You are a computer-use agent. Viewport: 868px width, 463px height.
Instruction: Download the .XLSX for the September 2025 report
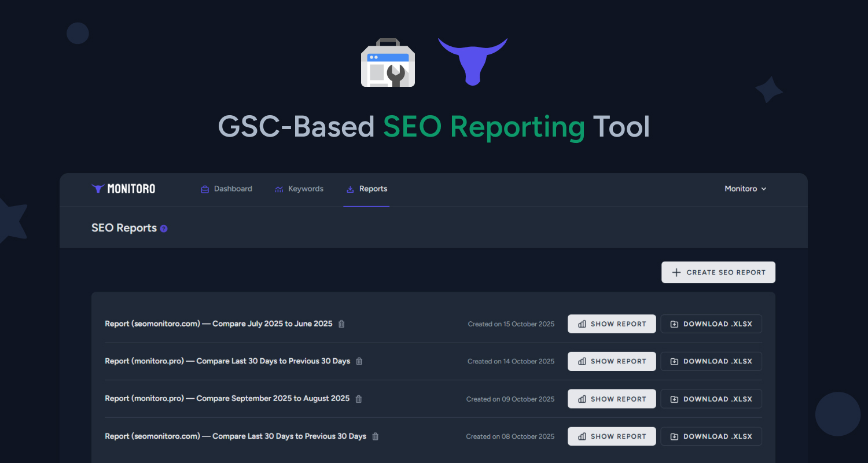click(x=711, y=399)
